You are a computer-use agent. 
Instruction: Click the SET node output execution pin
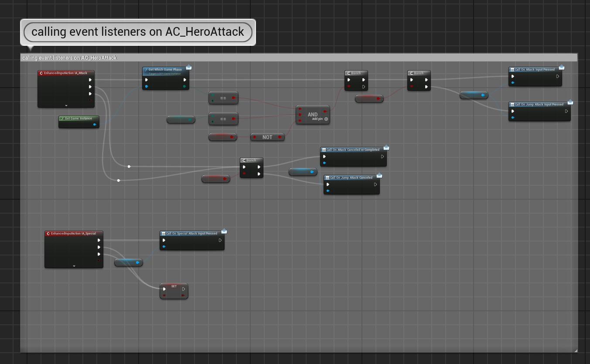click(184, 289)
